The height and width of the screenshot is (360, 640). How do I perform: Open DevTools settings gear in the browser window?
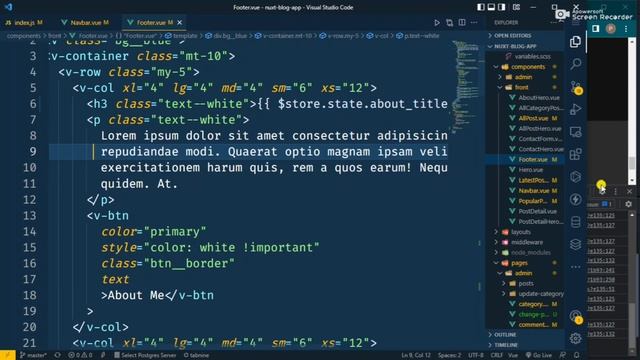[x=629, y=204]
